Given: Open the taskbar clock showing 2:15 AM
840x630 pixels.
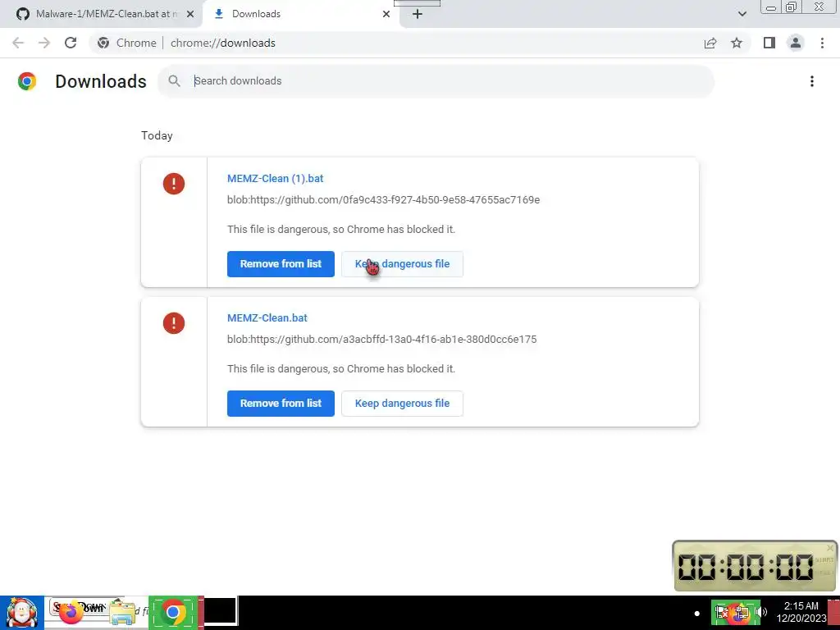Looking at the screenshot, I should (x=801, y=612).
